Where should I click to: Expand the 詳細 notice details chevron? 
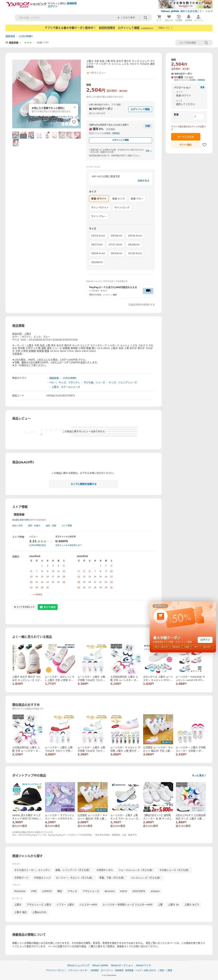coord(148,151)
